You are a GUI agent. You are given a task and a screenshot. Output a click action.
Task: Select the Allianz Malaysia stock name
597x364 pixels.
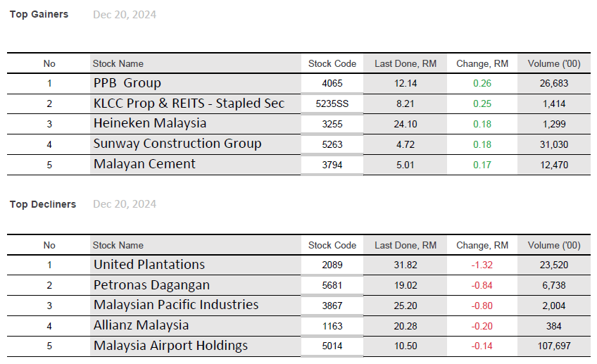pos(141,325)
